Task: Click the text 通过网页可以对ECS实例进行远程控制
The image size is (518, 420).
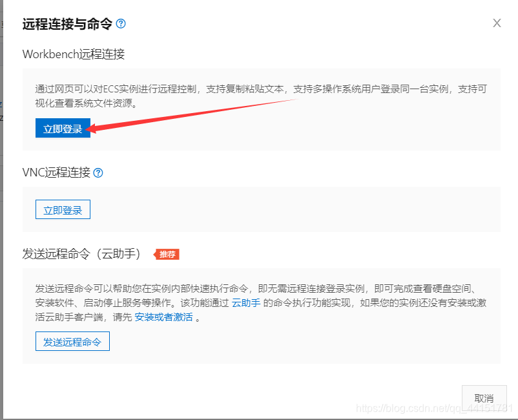Action: point(116,89)
